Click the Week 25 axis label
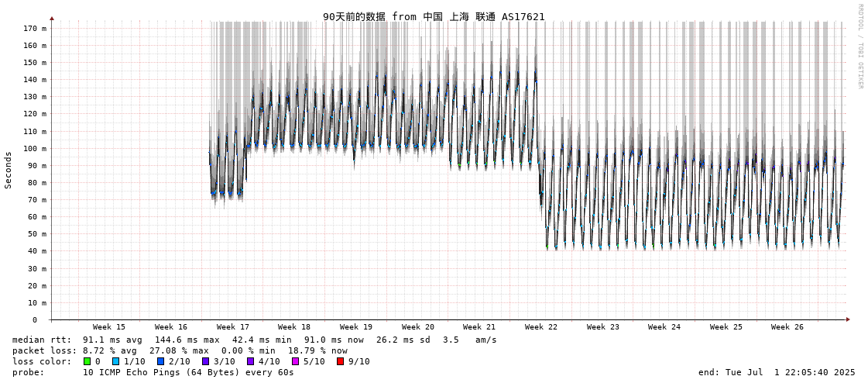868x383 pixels. (726, 327)
